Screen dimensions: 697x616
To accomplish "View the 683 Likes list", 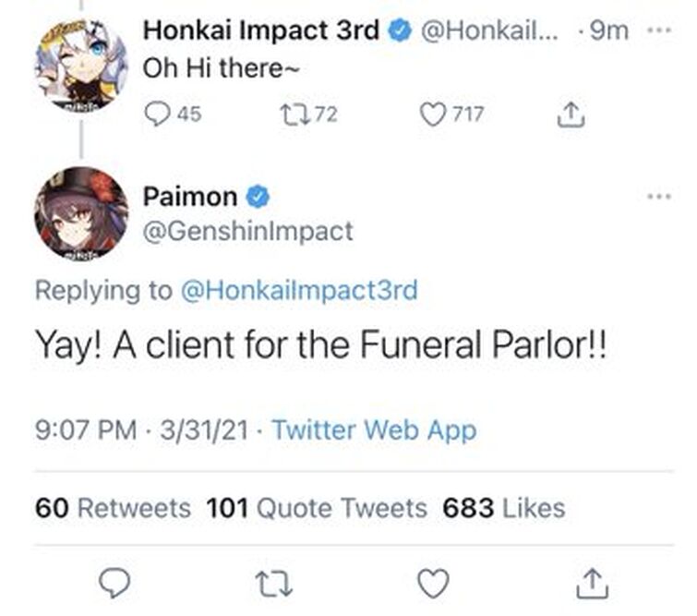I will click(x=503, y=507).
